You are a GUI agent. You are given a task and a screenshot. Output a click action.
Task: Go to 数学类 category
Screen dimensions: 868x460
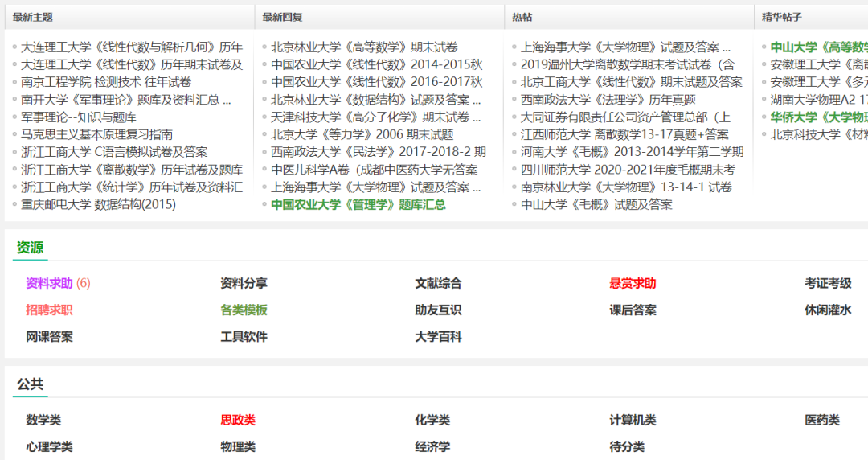pos(43,420)
